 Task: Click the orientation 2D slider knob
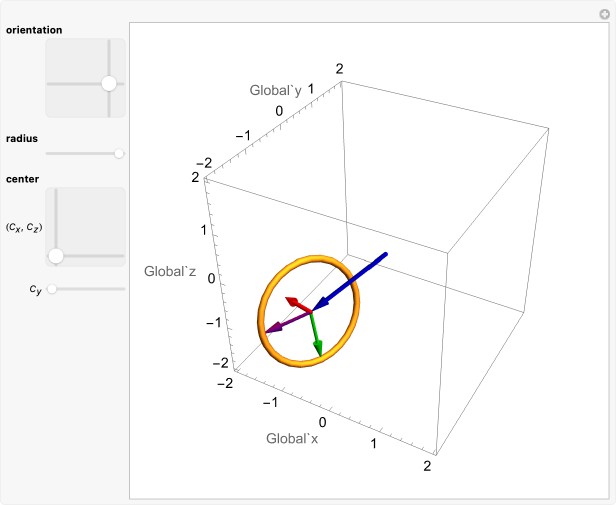pos(108,84)
